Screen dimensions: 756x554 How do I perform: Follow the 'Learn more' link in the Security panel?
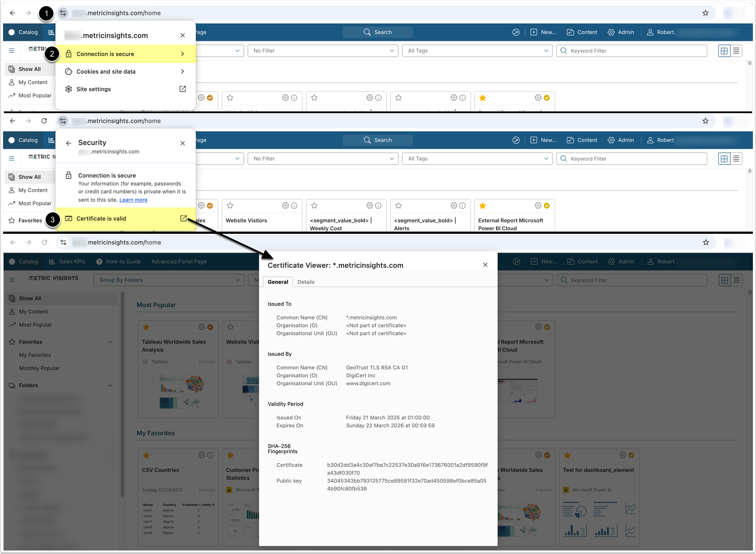(x=133, y=200)
